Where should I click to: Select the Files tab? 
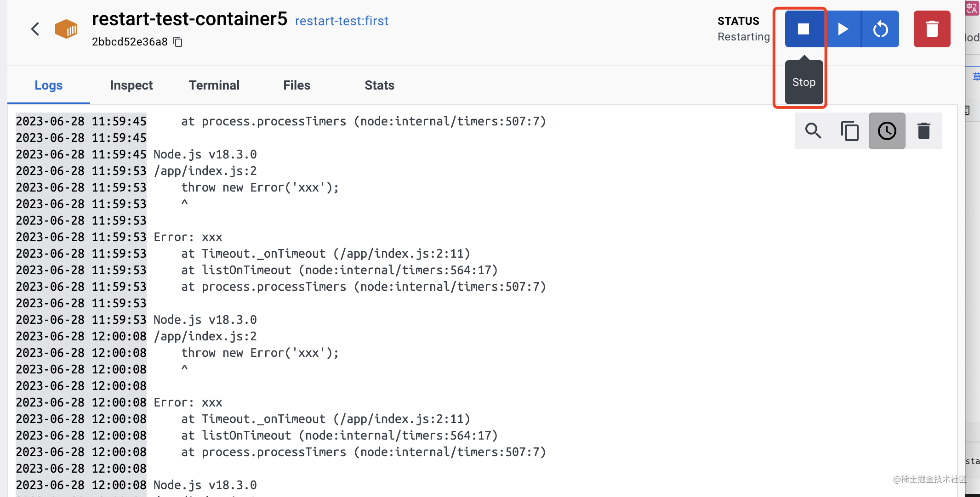296,85
